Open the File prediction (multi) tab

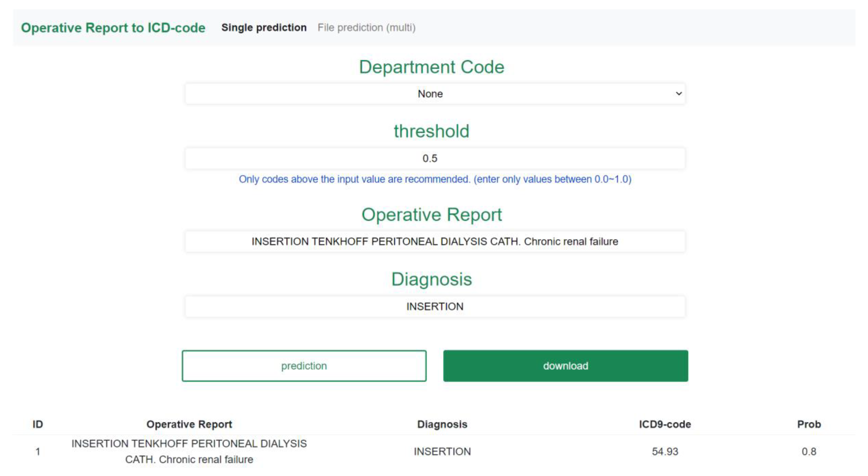(x=366, y=28)
